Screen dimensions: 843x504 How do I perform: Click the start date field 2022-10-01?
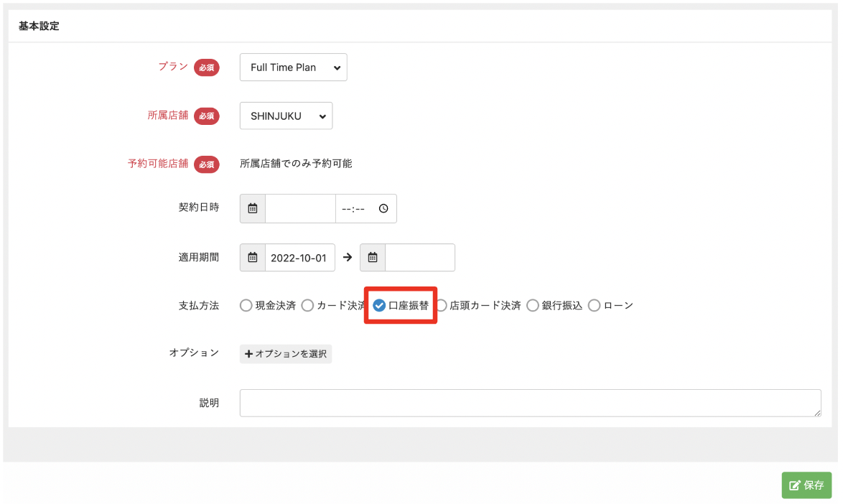[x=299, y=258]
